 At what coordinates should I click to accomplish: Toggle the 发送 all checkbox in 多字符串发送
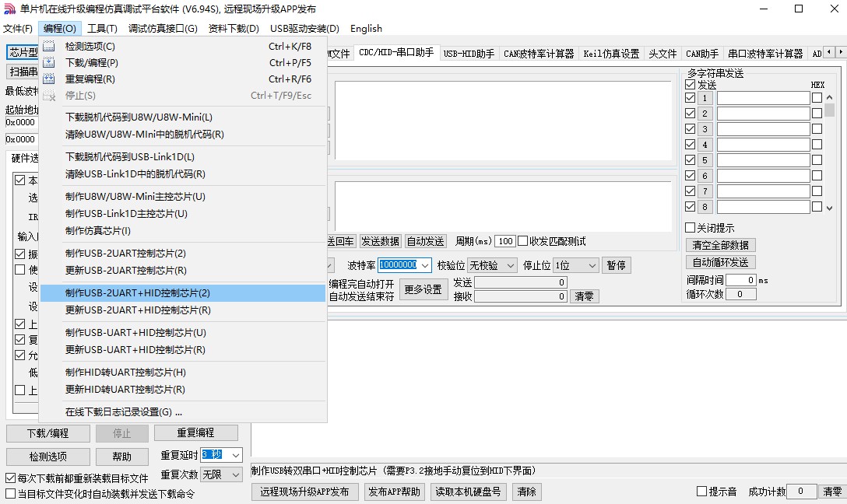(690, 85)
